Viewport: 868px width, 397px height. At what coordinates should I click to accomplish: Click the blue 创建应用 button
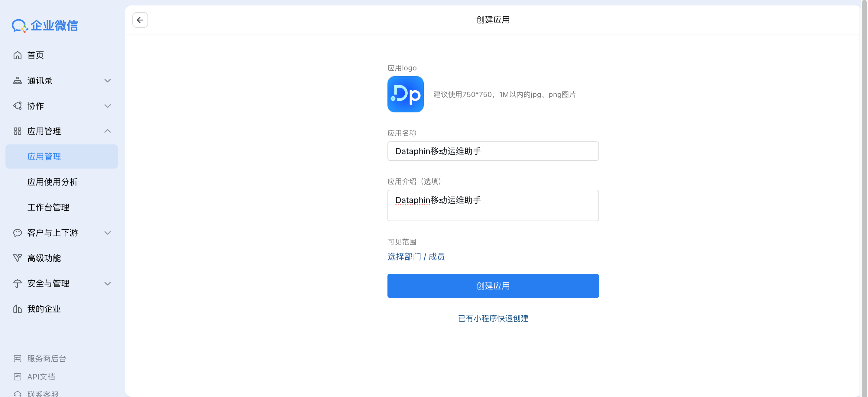pyautogui.click(x=493, y=286)
